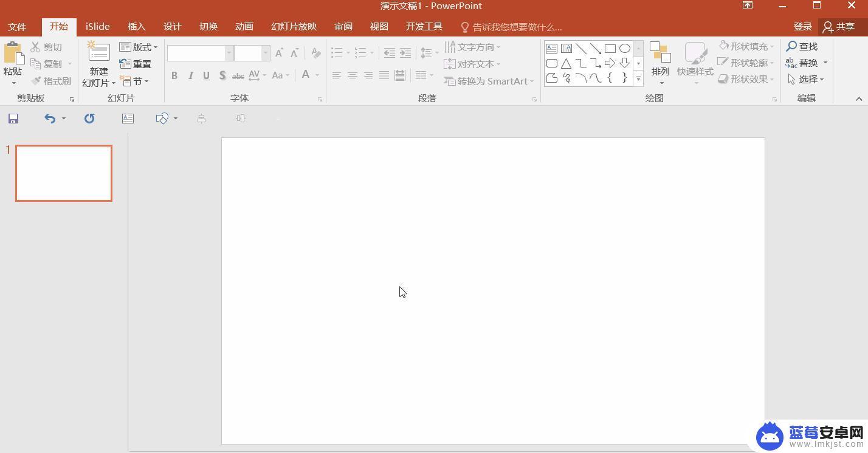This screenshot has height=453, width=868.
Task: Expand the shapes gallery More button
Action: coord(638,78)
